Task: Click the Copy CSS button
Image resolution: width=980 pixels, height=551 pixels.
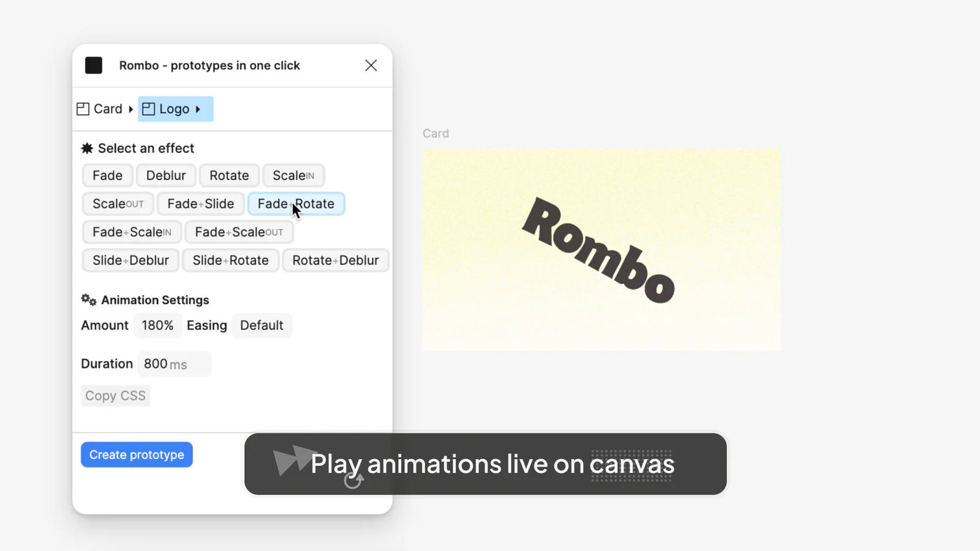Action: click(116, 395)
